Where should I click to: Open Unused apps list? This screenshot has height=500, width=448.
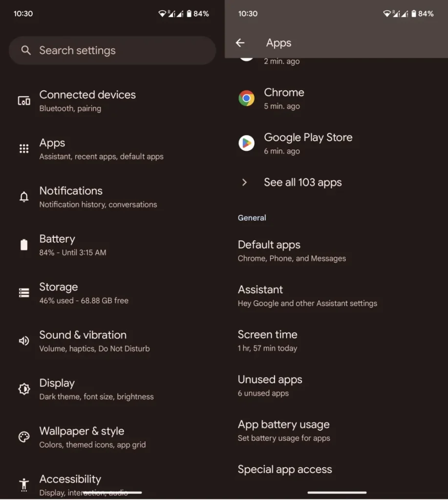[270, 386]
